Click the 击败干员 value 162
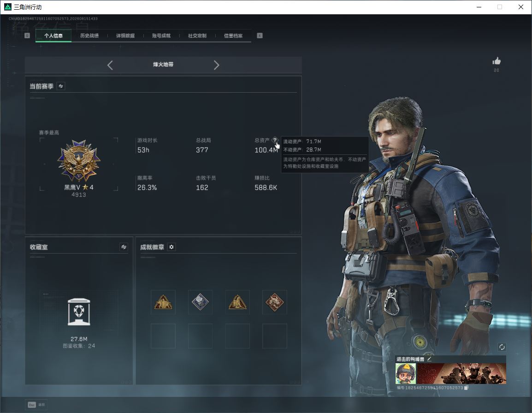Screen dimensions: 532x413 click(202, 188)
